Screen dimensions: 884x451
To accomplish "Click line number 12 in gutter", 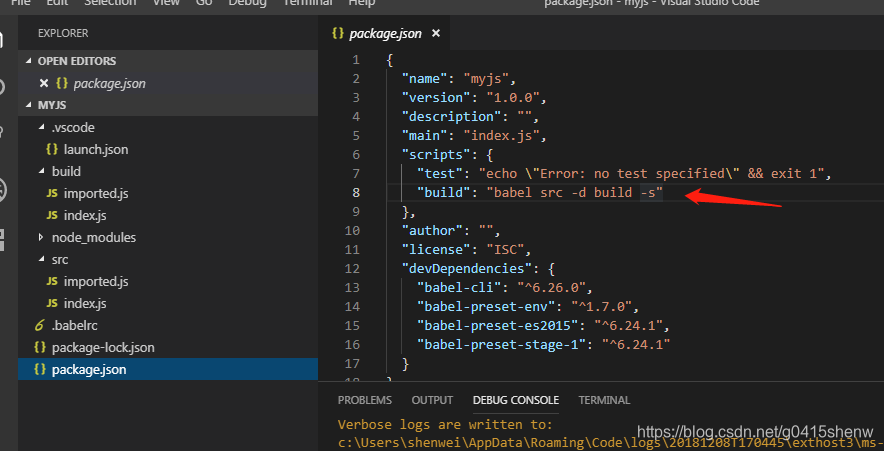I will 352,268.
